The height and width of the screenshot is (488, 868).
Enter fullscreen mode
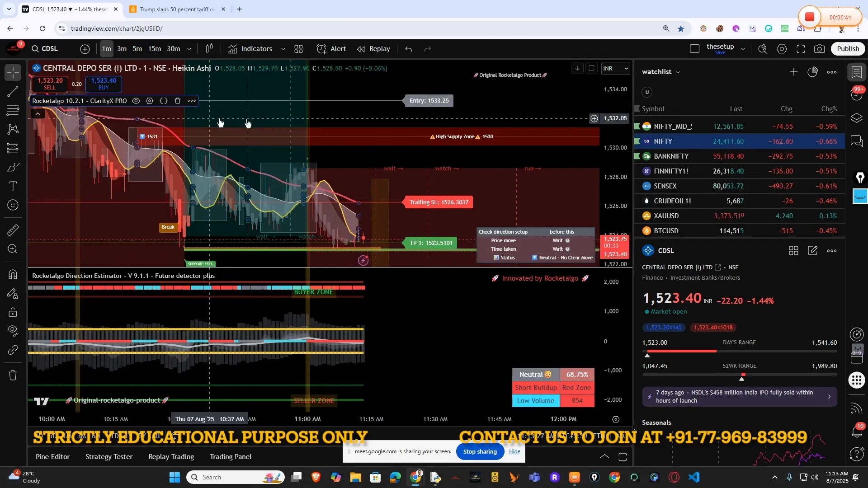click(801, 49)
